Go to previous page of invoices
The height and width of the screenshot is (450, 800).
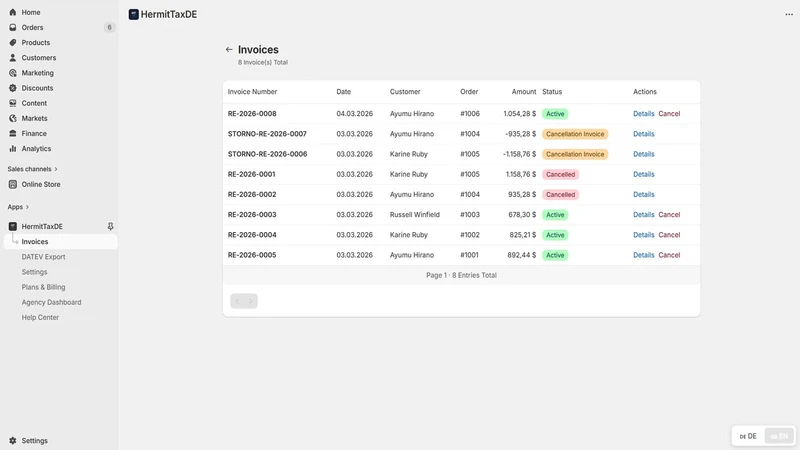237,301
